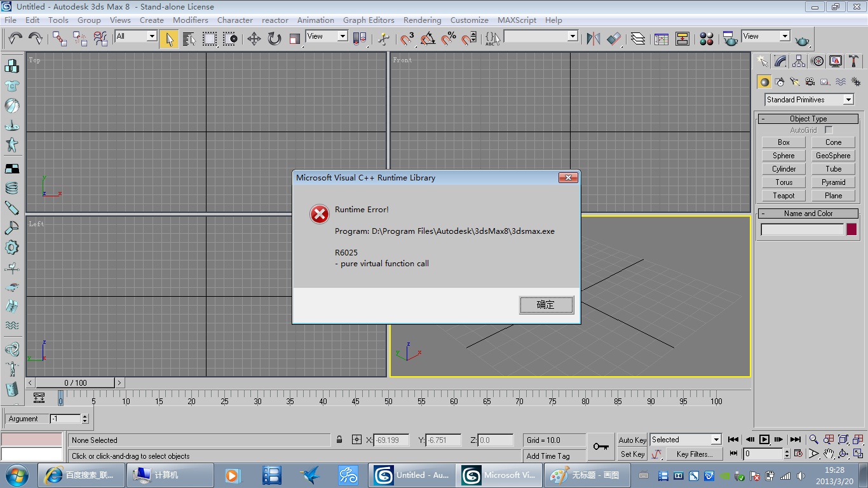This screenshot has height=488, width=868.
Task: Open the Windows Start button
Action: 16,475
